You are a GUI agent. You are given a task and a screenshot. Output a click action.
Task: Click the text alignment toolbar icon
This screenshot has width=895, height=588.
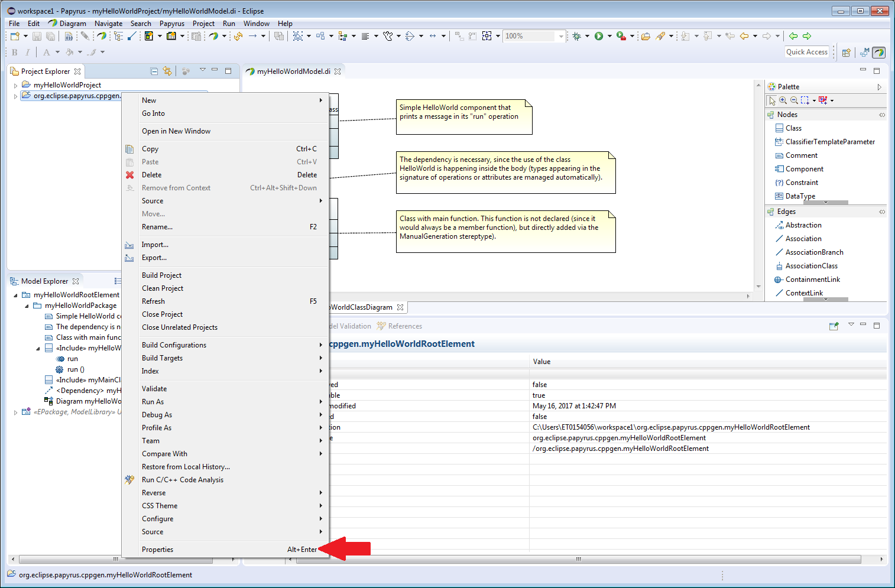click(365, 36)
